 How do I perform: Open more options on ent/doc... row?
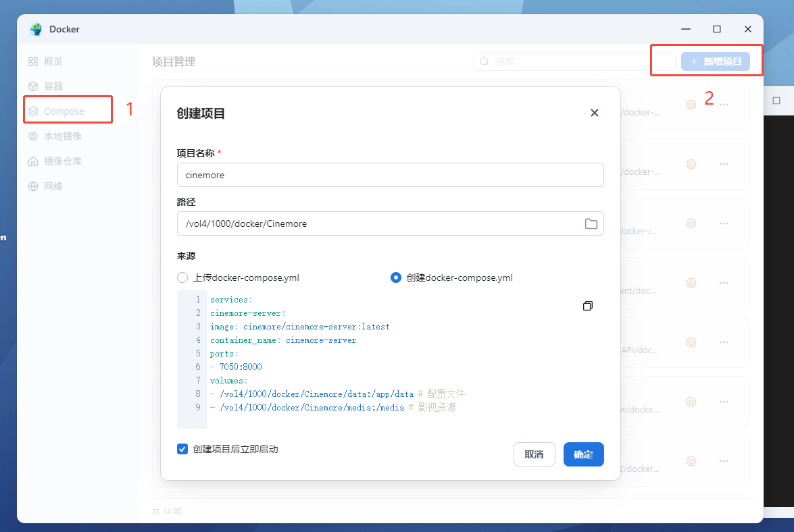[x=724, y=283]
